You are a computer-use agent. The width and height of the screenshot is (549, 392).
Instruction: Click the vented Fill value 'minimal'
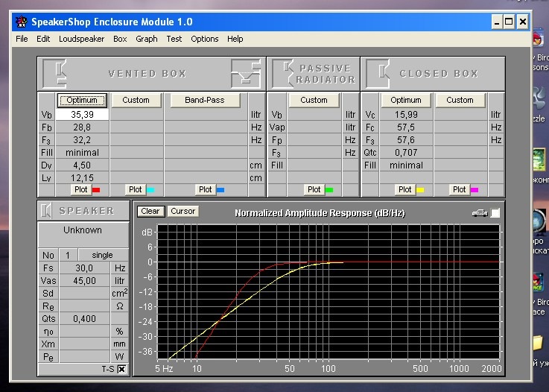pyautogui.click(x=82, y=152)
